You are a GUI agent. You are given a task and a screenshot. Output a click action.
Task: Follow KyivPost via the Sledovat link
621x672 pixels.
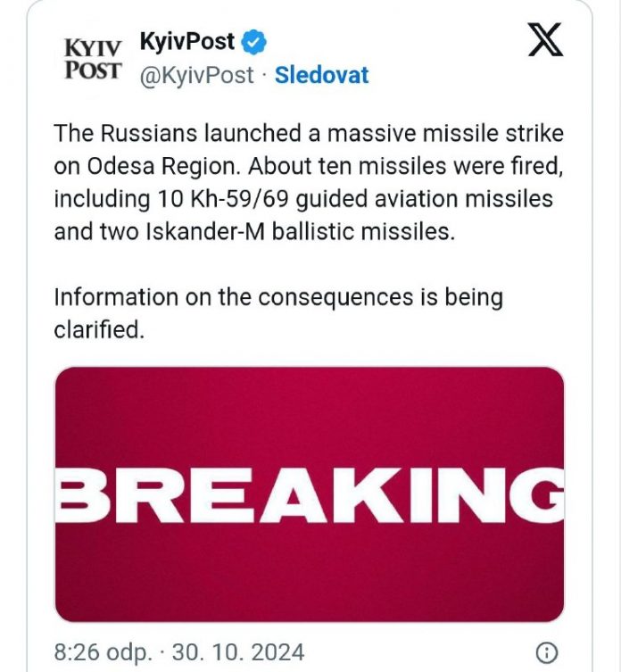(321, 76)
